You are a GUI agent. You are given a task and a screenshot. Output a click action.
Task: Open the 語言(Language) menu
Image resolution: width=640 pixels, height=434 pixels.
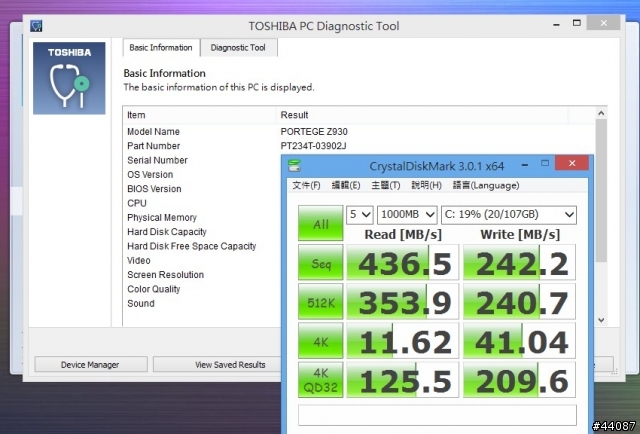tap(486, 185)
